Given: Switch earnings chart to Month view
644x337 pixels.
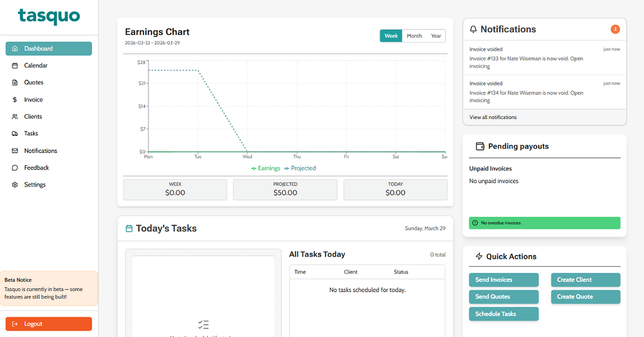Looking at the screenshot, I should [x=414, y=36].
